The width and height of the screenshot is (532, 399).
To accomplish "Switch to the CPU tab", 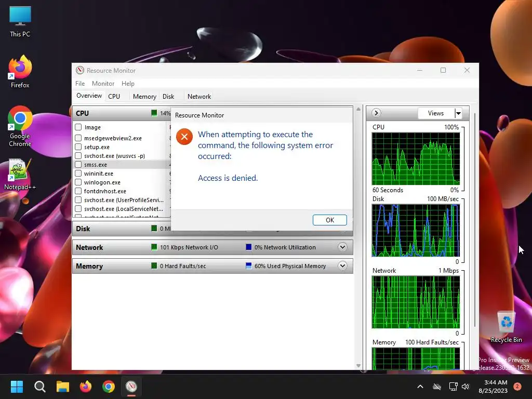I will [x=114, y=96].
